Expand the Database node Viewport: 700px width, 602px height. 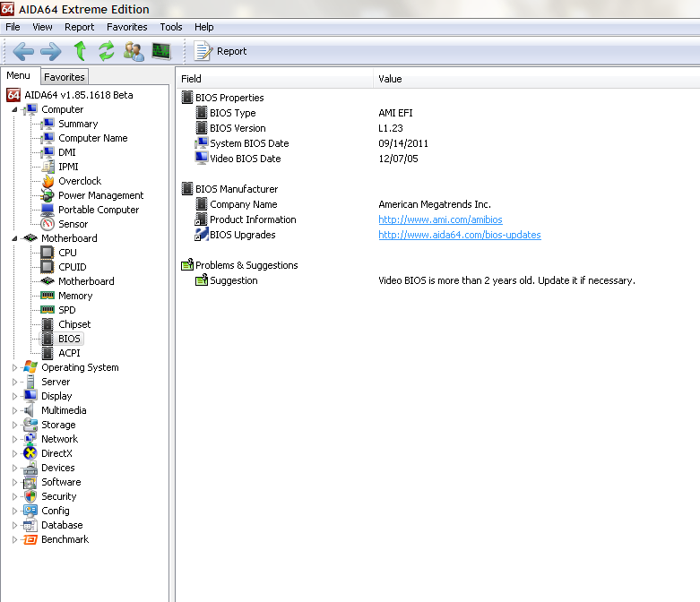(x=14, y=525)
